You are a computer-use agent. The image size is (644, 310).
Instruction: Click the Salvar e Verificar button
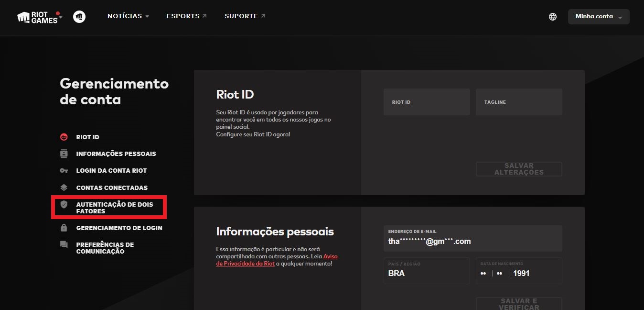tap(519, 304)
